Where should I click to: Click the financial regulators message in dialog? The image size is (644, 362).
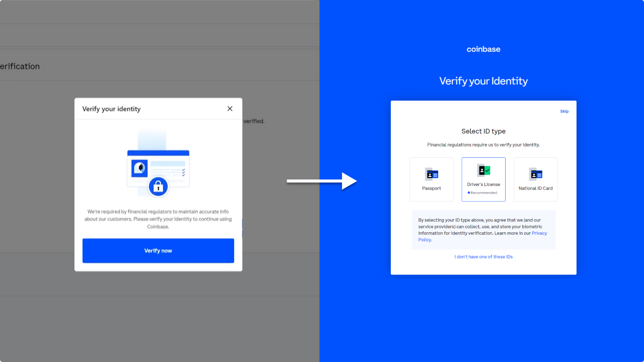[158, 219]
